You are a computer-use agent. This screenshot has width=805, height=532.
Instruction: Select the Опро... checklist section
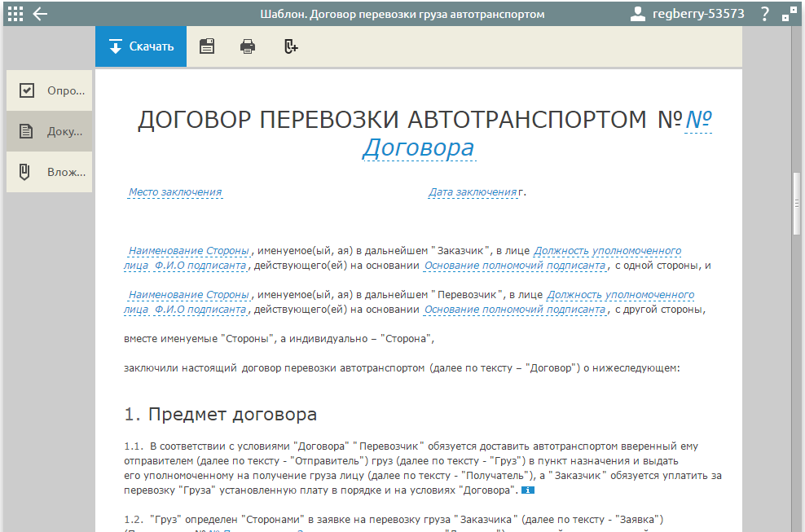click(x=49, y=90)
